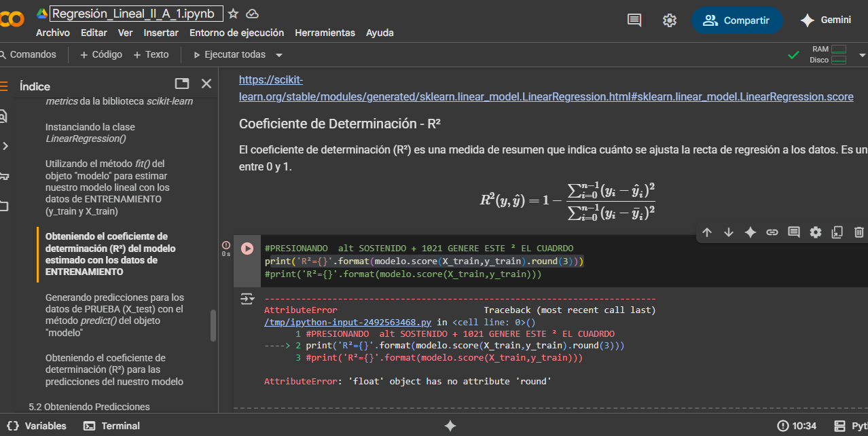
Task: Expand runtime connection options dropdown
Action: tap(863, 55)
